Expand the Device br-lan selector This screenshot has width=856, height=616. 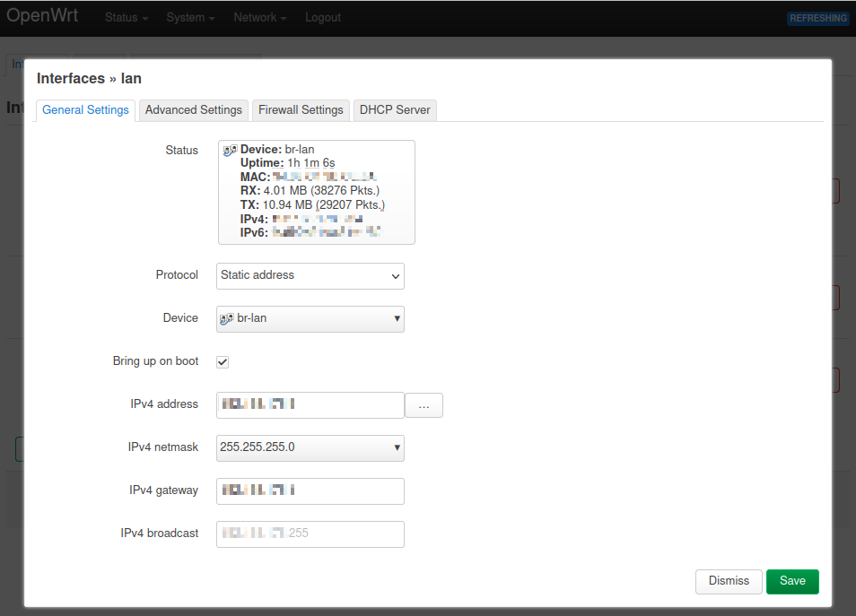(310, 318)
